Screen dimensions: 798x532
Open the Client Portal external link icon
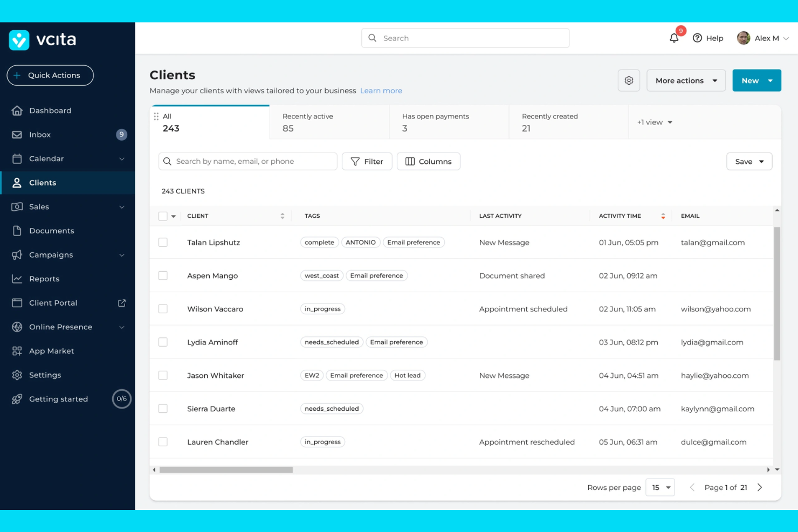(122, 302)
